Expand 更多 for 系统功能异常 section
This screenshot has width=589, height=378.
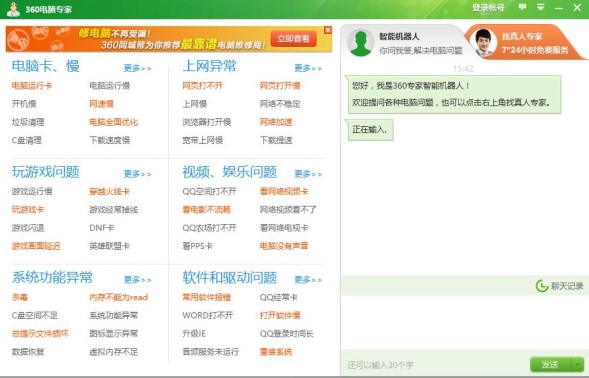coord(137,280)
